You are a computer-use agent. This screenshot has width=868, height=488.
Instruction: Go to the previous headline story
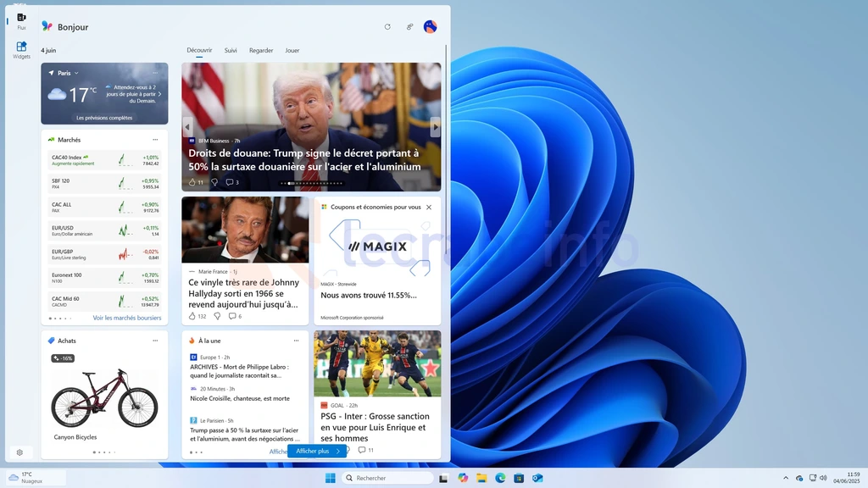click(187, 127)
